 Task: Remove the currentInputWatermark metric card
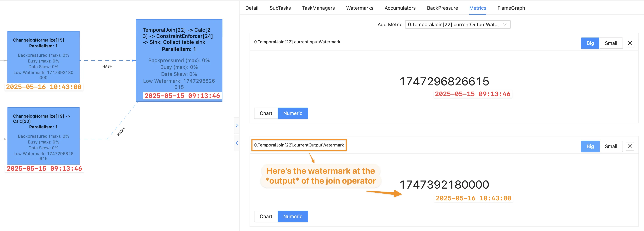(630, 43)
